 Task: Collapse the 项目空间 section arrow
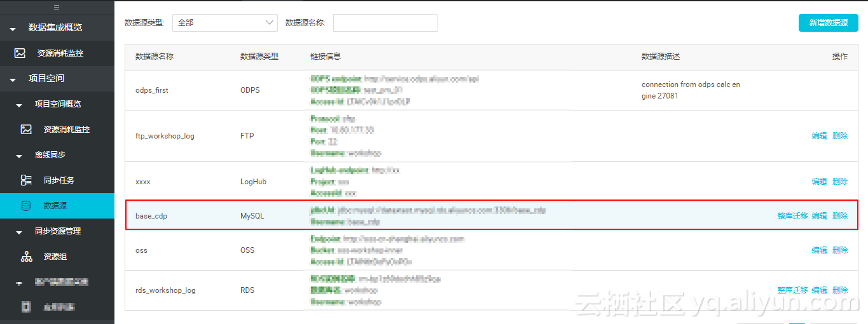click(x=13, y=79)
